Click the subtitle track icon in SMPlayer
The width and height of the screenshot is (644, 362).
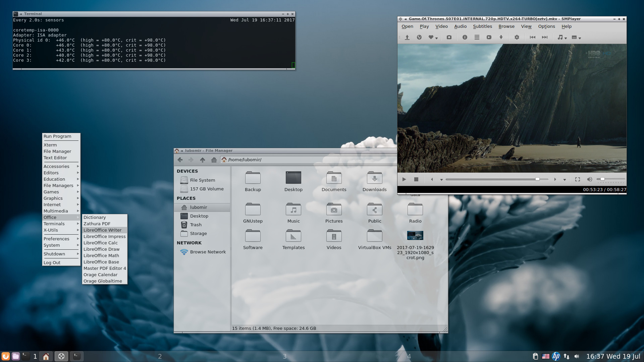[574, 38]
